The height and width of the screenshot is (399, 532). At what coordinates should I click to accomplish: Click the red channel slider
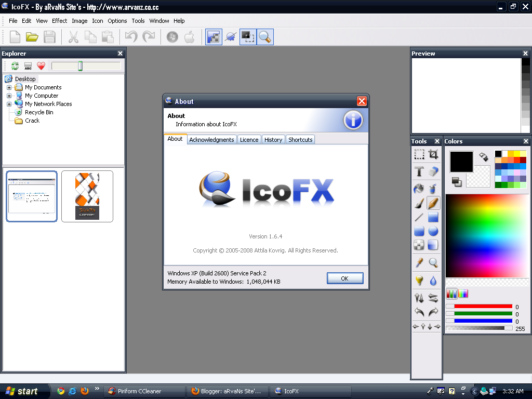tap(479, 307)
